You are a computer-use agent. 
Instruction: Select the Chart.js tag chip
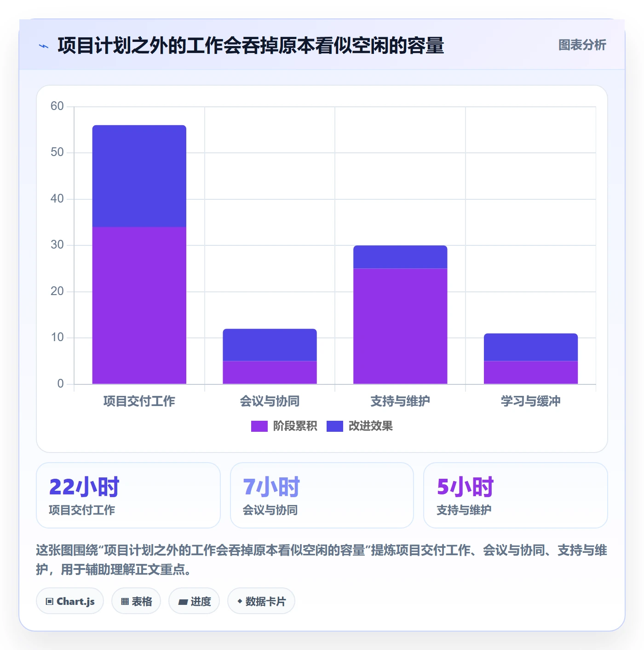(70, 601)
